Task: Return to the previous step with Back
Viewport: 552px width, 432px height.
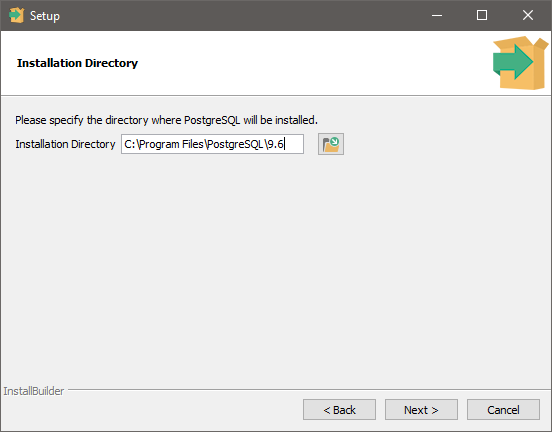Action: [339, 409]
